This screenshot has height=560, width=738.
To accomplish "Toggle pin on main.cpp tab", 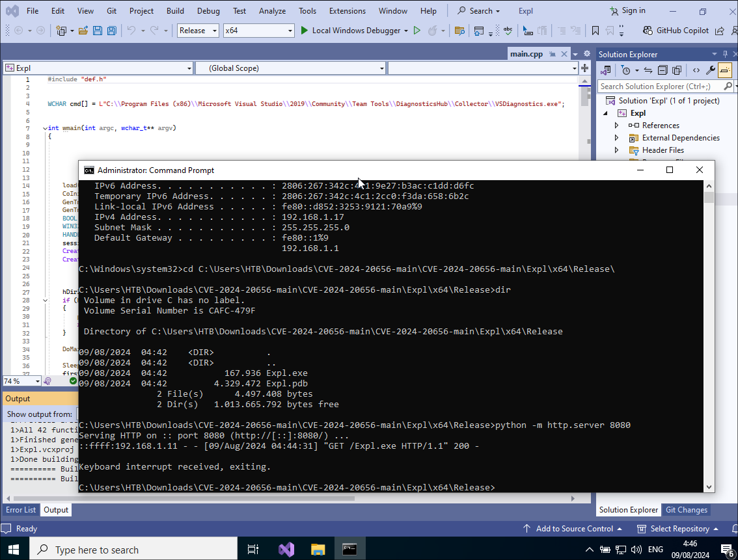I will pyautogui.click(x=553, y=54).
